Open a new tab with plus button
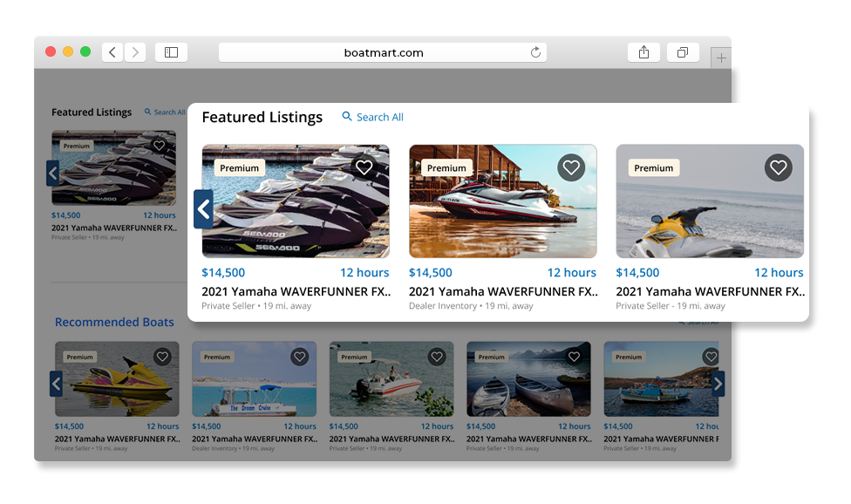Image resolution: width=851 pixels, height=504 pixels. pos(721,58)
